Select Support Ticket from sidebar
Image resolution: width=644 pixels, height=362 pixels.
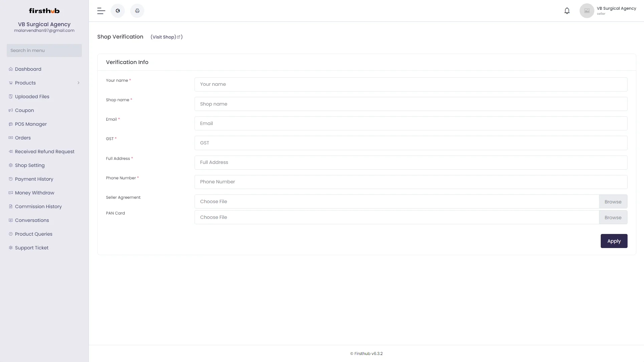[32, 248]
